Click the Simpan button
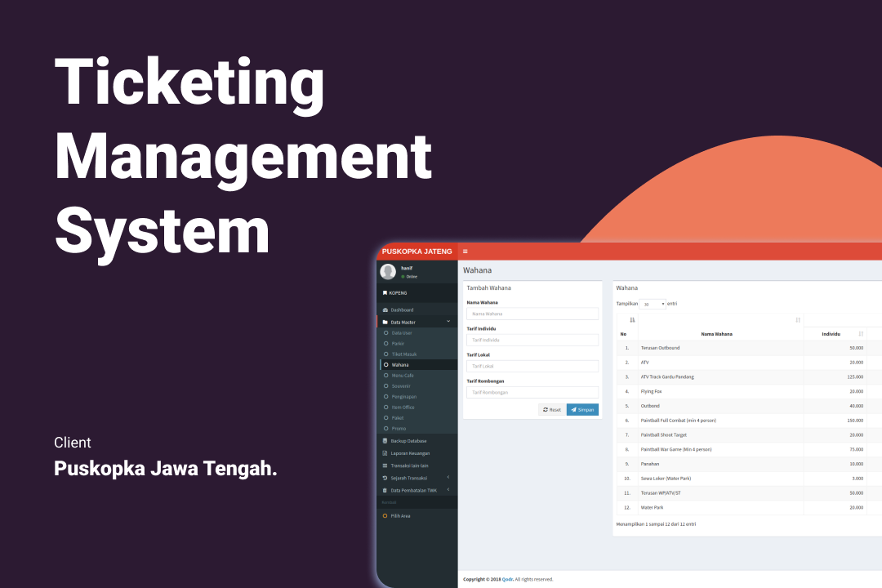This screenshot has height=588, width=882. click(x=582, y=409)
